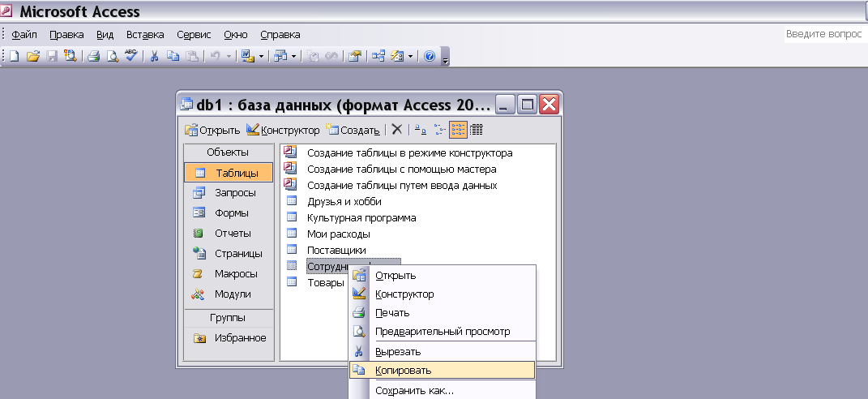Open the Сервис menu
Image resolution: width=868 pixels, height=399 pixels.
pos(194,34)
